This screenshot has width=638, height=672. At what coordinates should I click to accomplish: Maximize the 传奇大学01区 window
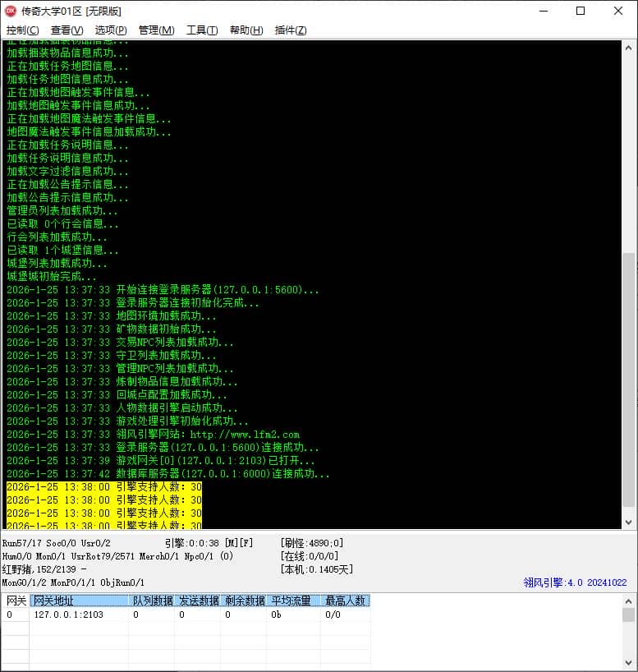(x=581, y=12)
